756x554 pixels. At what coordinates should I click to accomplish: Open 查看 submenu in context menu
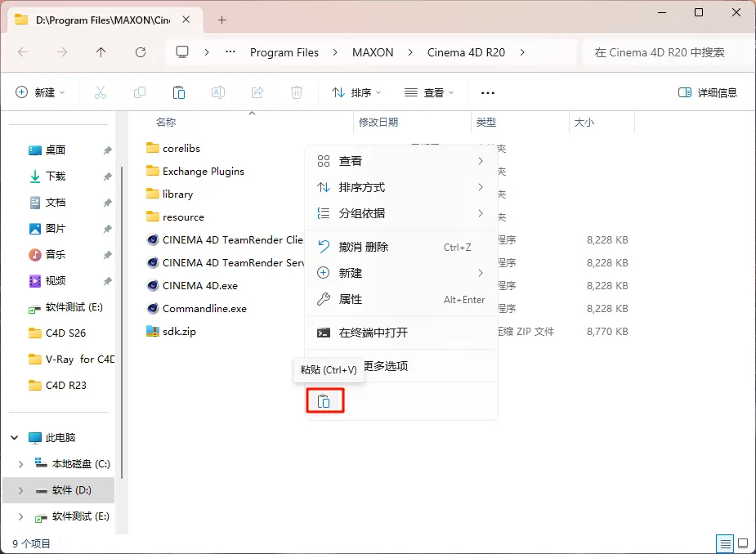tap(401, 161)
